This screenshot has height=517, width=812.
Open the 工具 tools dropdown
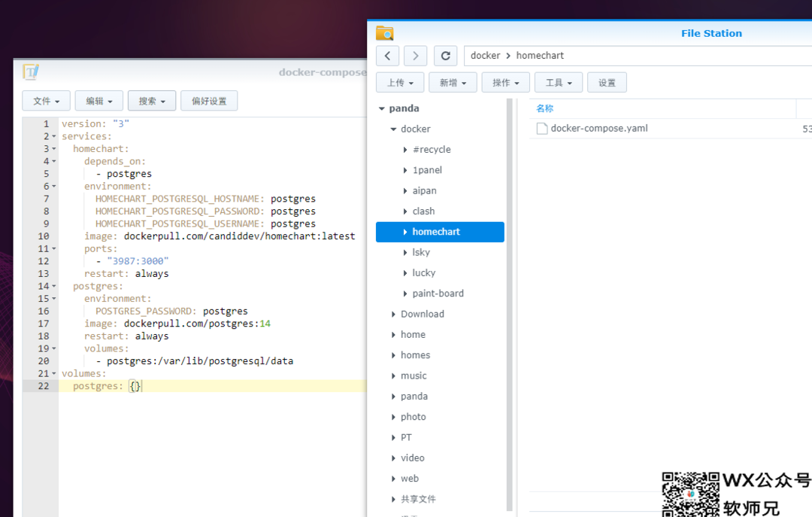click(x=558, y=83)
